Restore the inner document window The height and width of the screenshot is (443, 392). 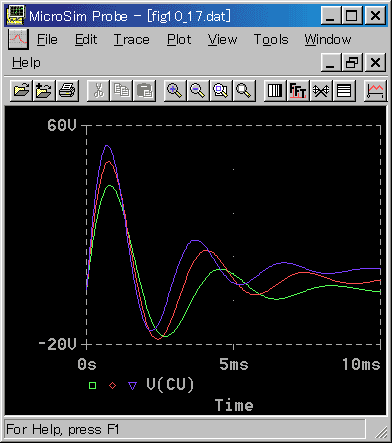click(352, 62)
